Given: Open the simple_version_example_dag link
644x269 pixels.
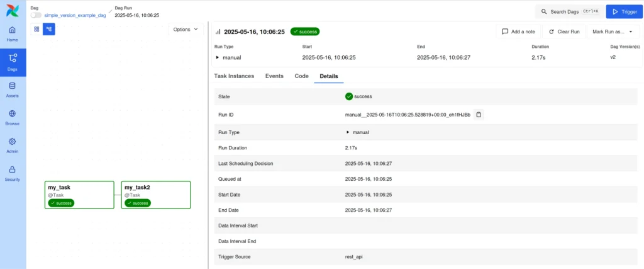Looking at the screenshot, I should 75,15.
